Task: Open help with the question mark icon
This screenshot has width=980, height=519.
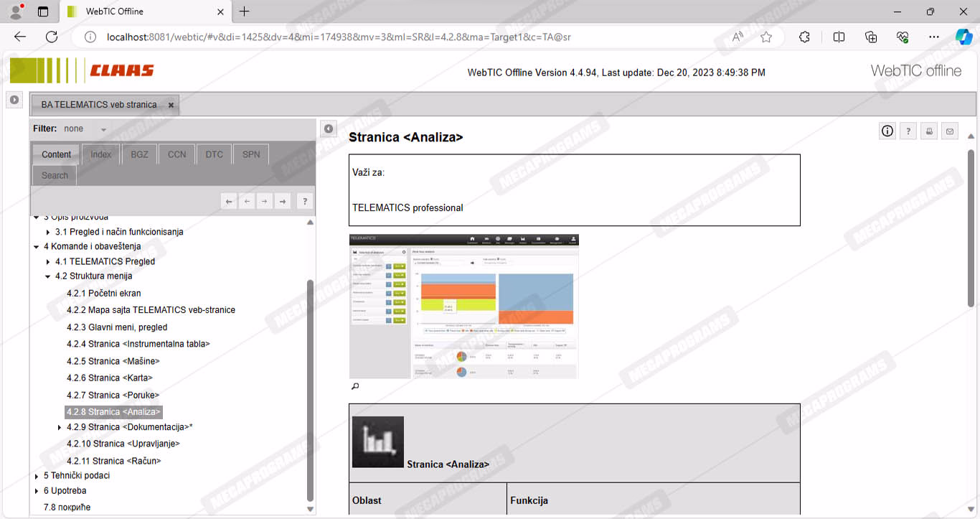Action: pyautogui.click(x=908, y=131)
